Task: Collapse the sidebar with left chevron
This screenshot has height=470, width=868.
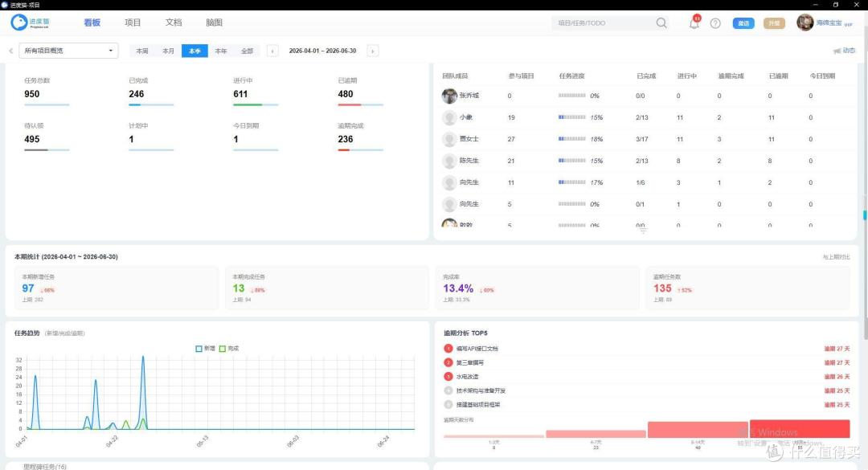Action: [11, 51]
